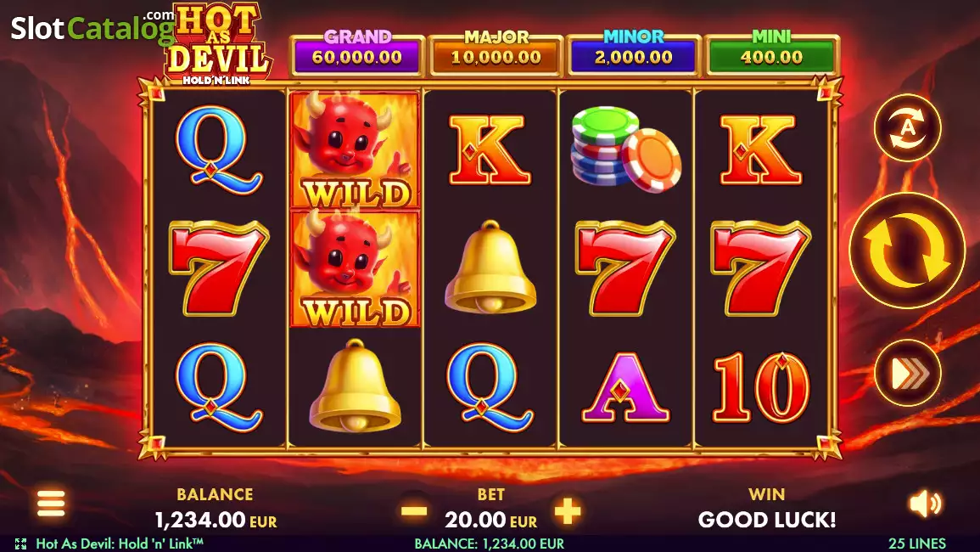The width and height of the screenshot is (980, 552).
Task: Open the hamburger menu
Action: click(51, 504)
